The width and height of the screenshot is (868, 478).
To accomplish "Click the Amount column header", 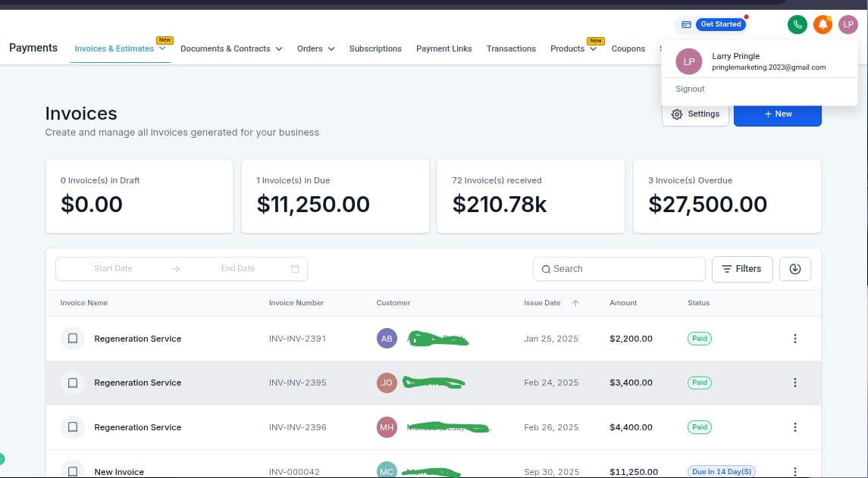I will coord(623,303).
